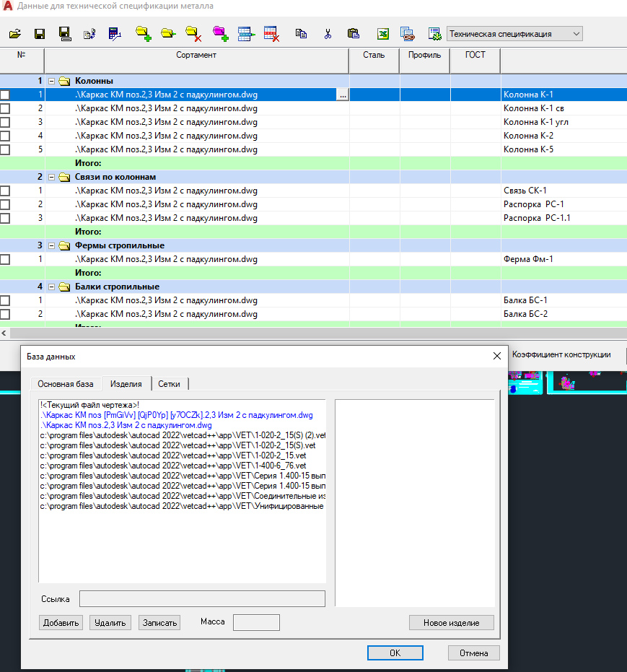Viewport: 627px width, 672px height.
Task: Tick checkbox for Ферма Фм-1 row
Action: tap(5, 259)
